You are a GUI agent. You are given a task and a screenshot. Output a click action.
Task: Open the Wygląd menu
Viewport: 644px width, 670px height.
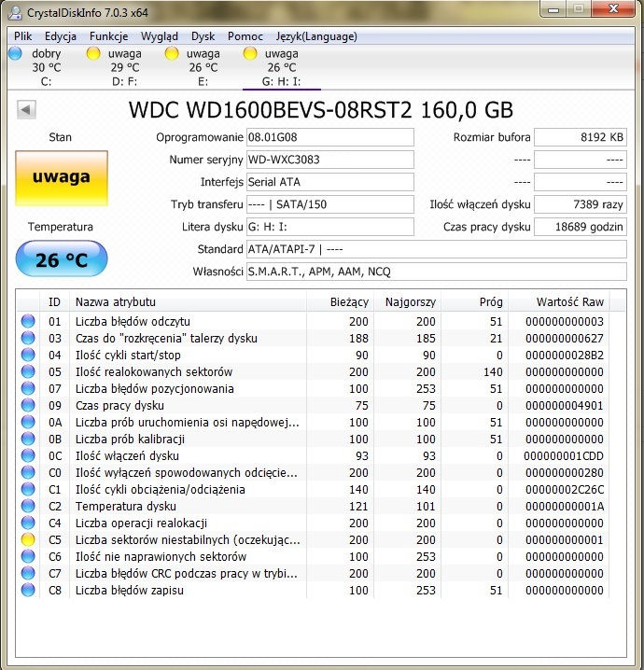[x=160, y=36]
